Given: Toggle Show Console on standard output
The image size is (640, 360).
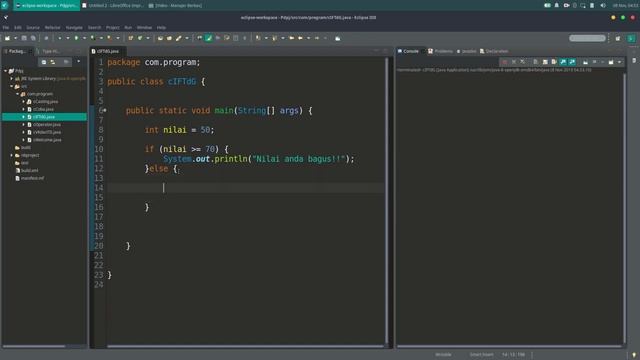Looking at the screenshot, I should coord(563,62).
